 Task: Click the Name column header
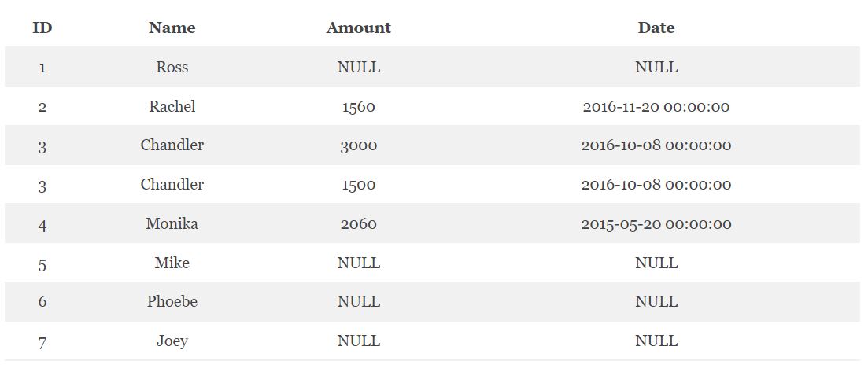click(172, 28)
